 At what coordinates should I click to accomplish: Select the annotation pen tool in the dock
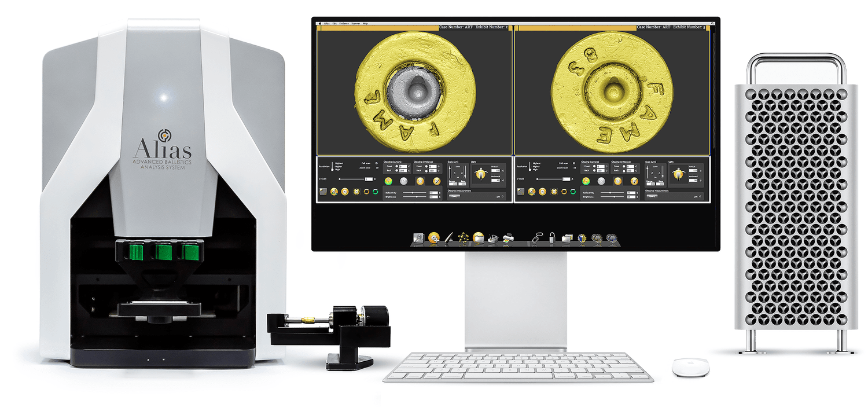(x=448, y=238)
